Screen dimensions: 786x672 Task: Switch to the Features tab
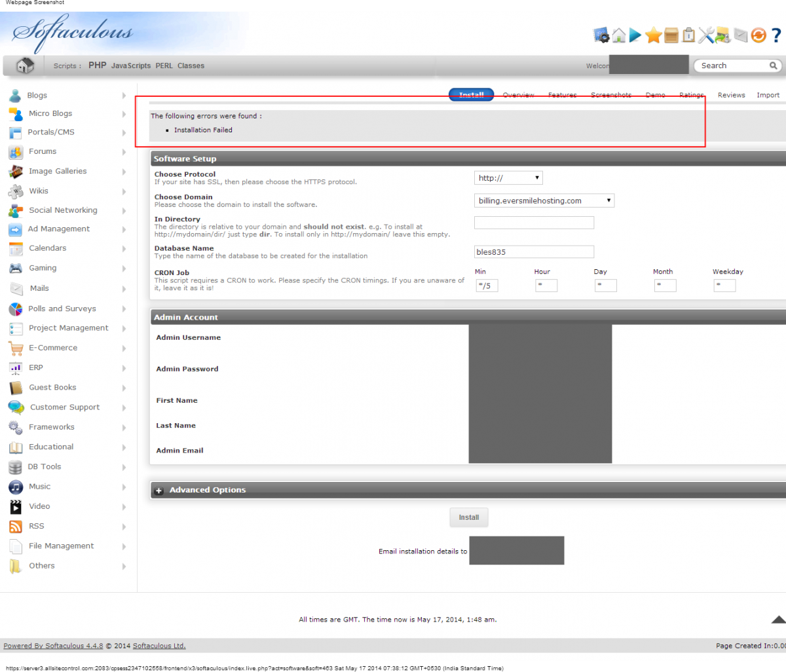pos(563,95)
